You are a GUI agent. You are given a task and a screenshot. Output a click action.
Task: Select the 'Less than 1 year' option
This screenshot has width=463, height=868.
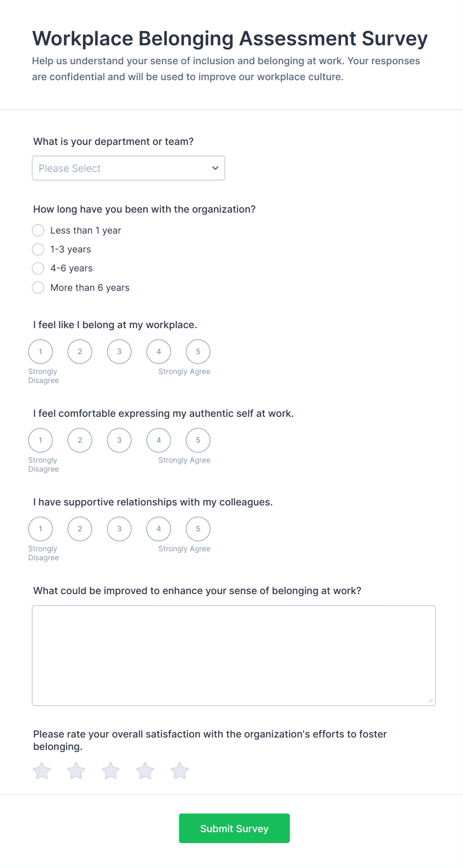[x=38, y=230]
